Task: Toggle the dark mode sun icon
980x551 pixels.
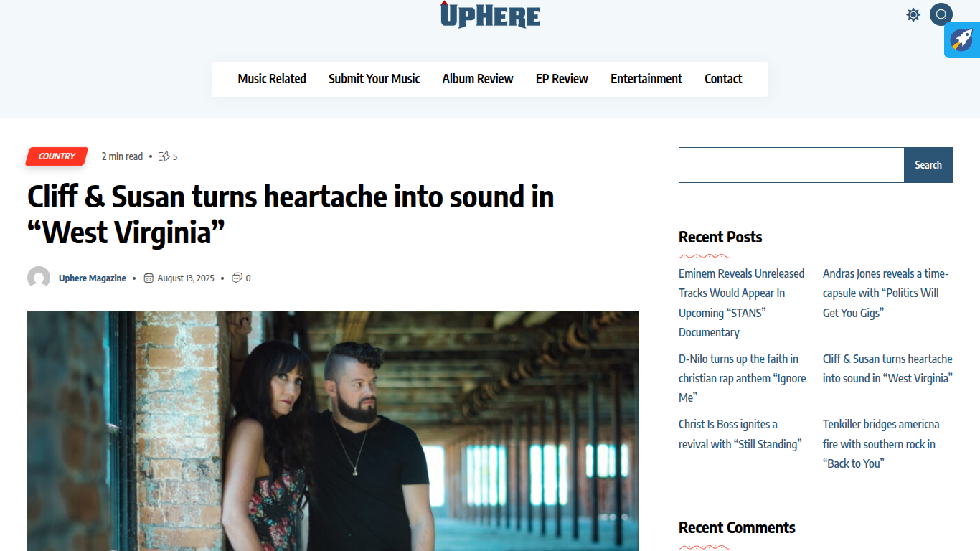Action: click(x=913, y=14)
